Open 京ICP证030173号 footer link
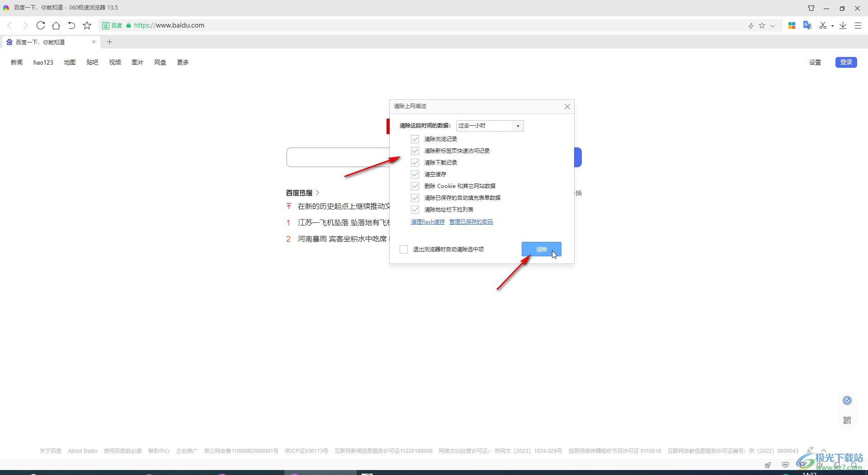 [x=307, y=451]
